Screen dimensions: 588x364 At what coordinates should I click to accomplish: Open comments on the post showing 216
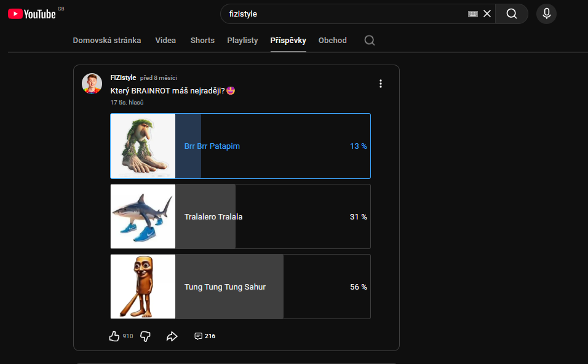tap(204, 336)
